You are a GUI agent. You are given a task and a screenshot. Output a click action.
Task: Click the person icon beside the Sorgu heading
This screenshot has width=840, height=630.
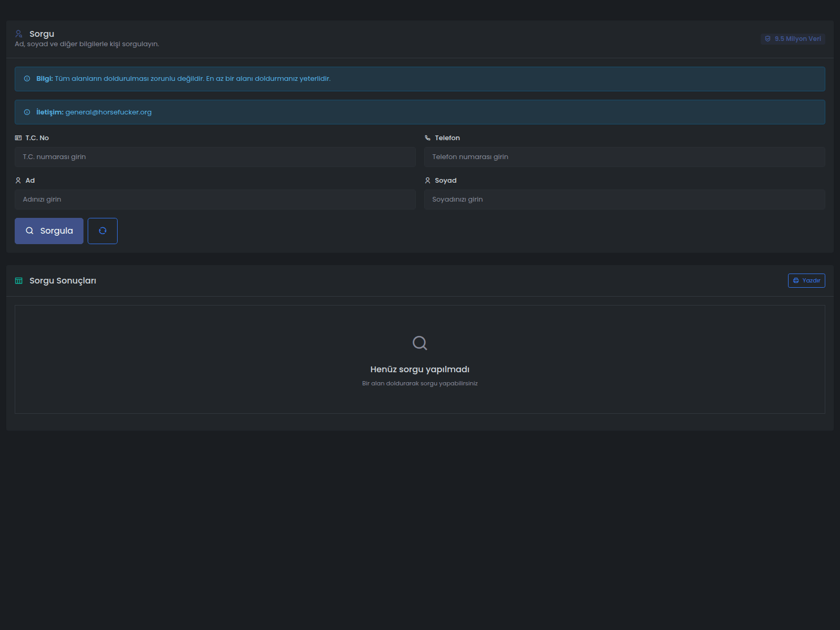click(19, 33)
